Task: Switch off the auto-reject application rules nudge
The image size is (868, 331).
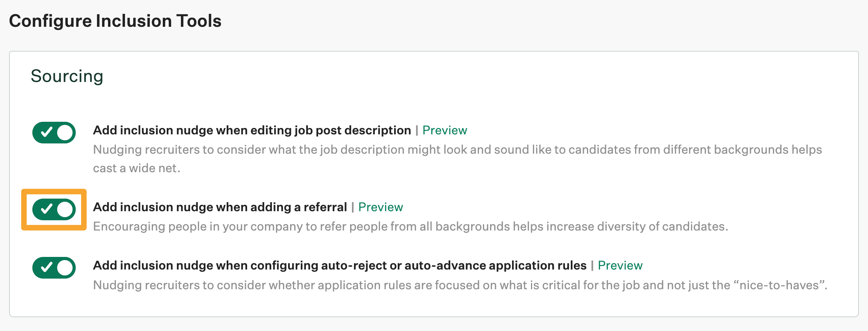Action: click(x=54, y=268)
